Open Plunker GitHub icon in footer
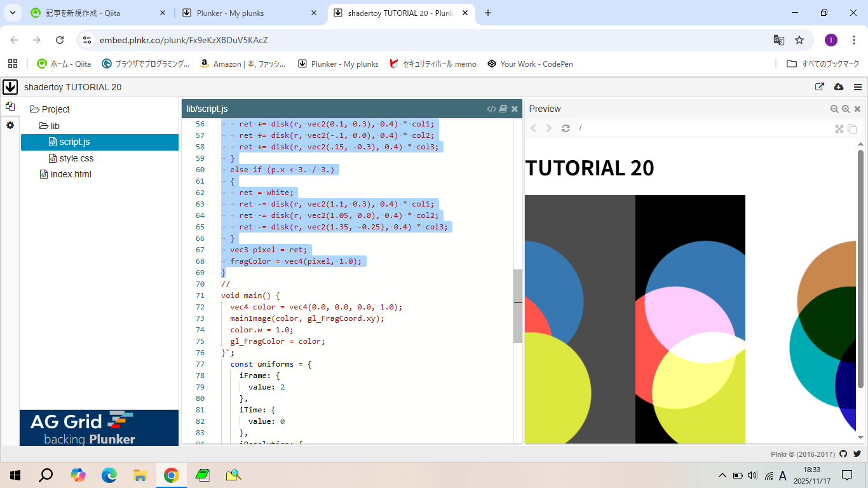 click(x=843, y=454)
